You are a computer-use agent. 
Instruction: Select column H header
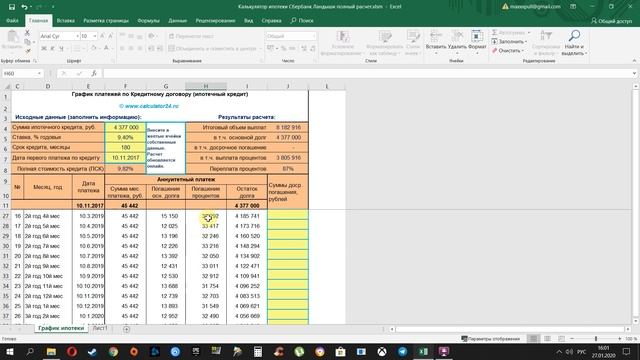click(x=206, y=87)
